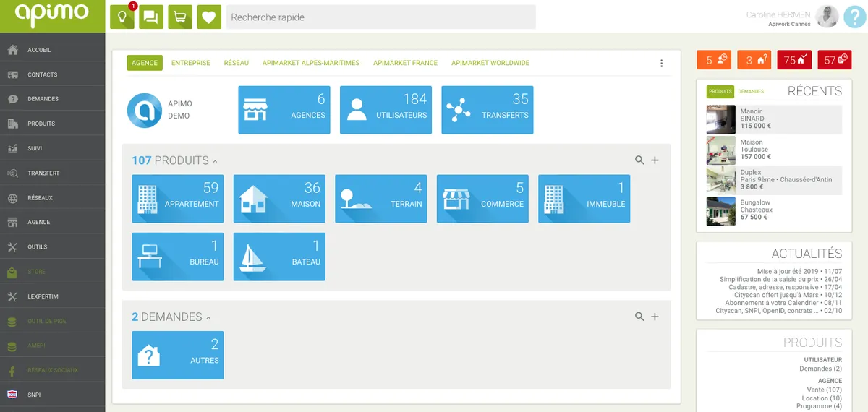
Task: Open the 5 Commerce tile
Action: [x=482, y=198]
